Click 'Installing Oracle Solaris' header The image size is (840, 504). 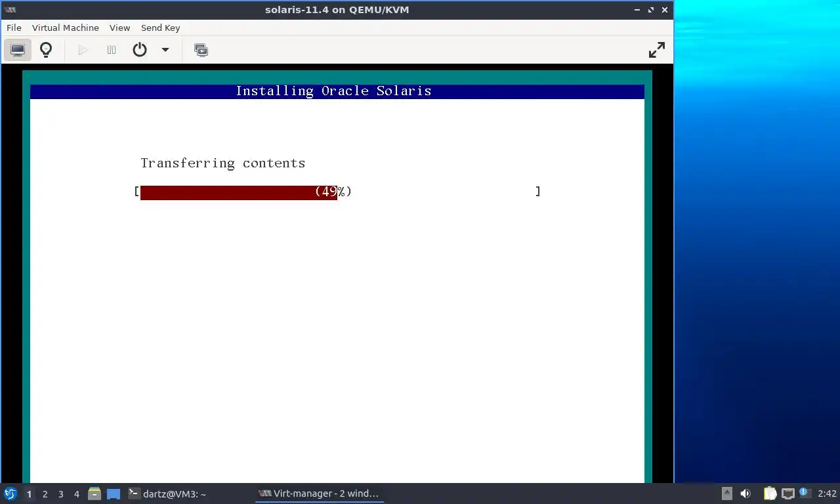click(333, 91)
